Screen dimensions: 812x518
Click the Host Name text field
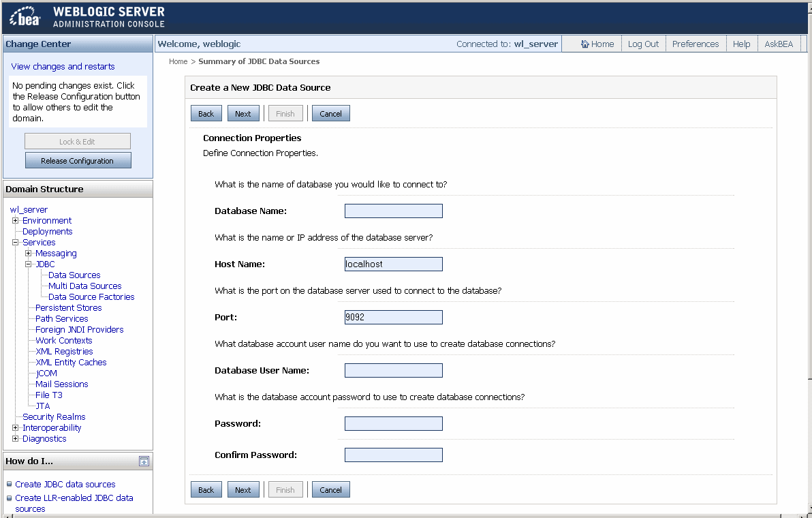(393, 264)
